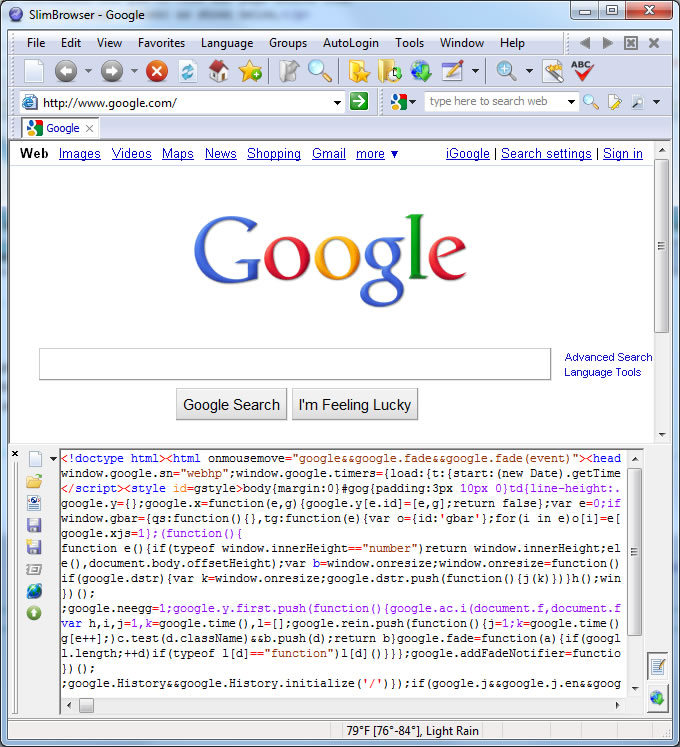Open the Groups menu
680x747 pixels.
tap(288, 43)
